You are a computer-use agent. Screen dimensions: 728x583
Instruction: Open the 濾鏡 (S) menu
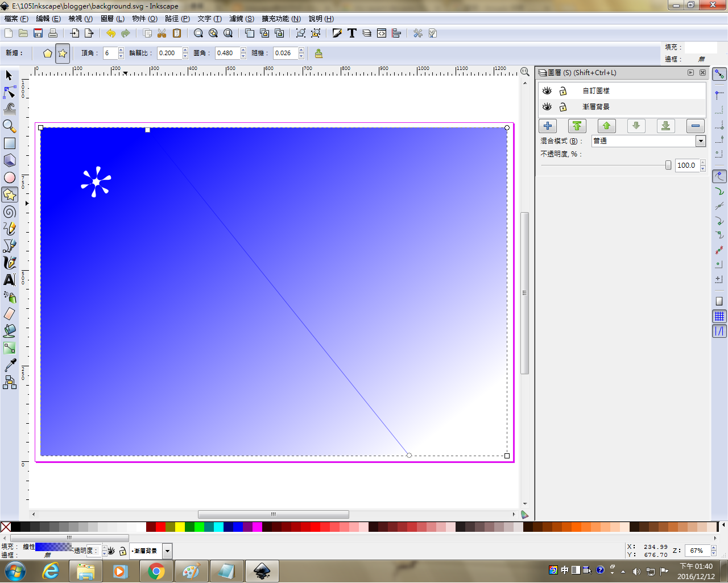click(242, 19)
